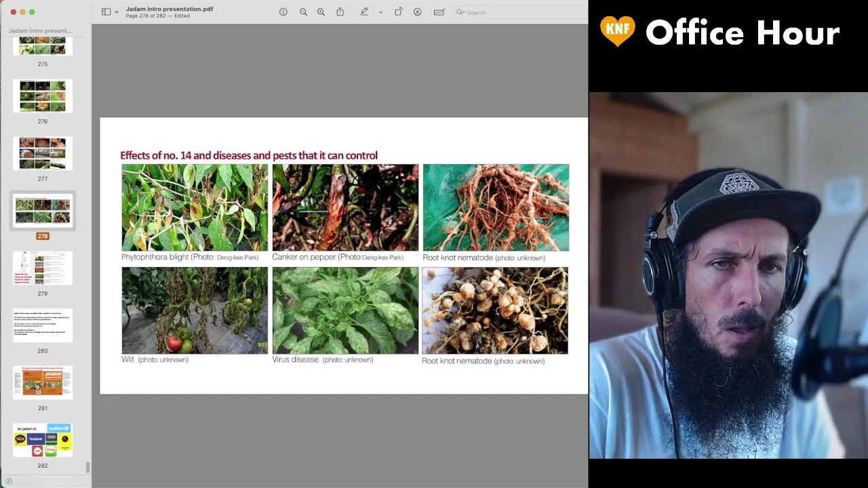Select page 277 thumbnail
Image resolution: width=868 pixels, height=488 pixels.
coord(43,154)
